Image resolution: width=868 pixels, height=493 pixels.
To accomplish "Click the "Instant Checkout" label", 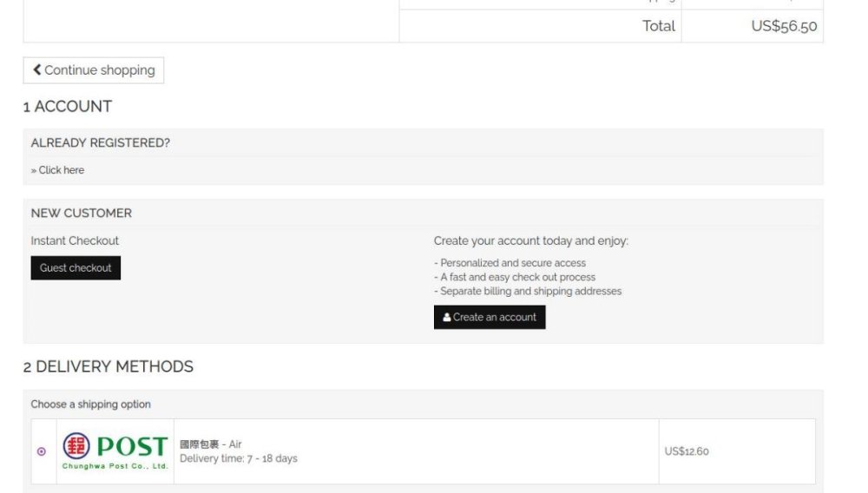I will tap(75, 240).
